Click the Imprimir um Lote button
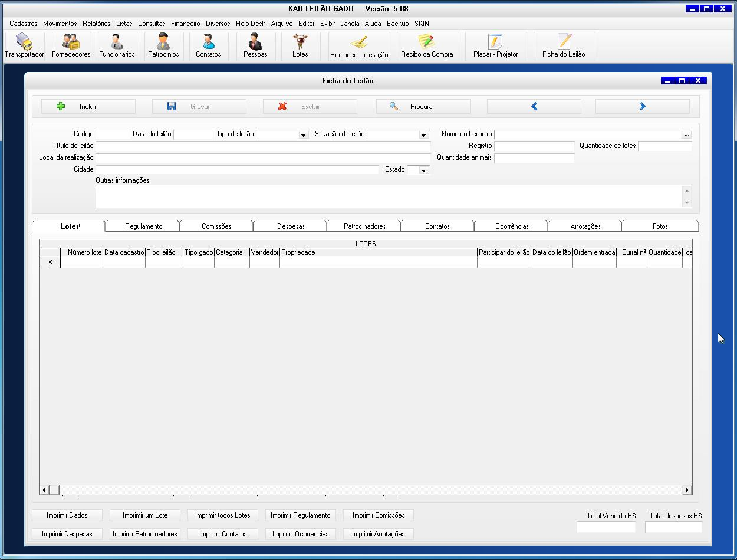The width and height of the screenshot is (737, 560). coord(145,515)
